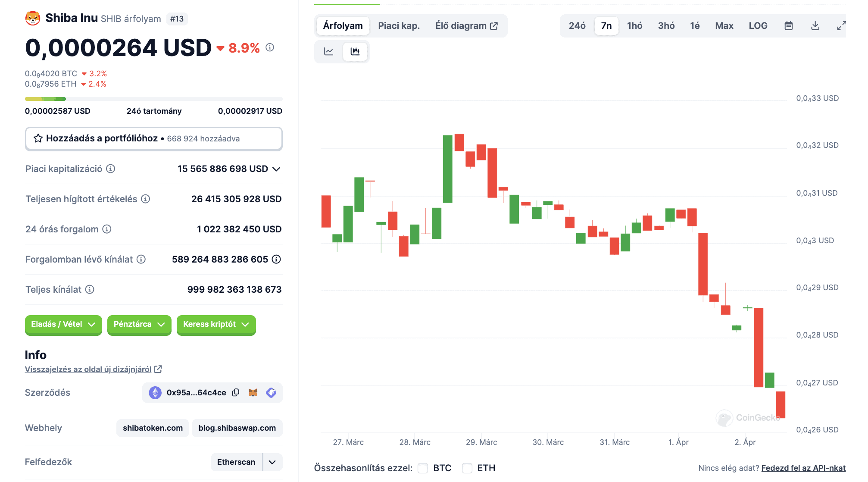The height and width of the screenshot is (482, 868).
Task: Open blog.shibaswap.com link
Action: [237, 428]
